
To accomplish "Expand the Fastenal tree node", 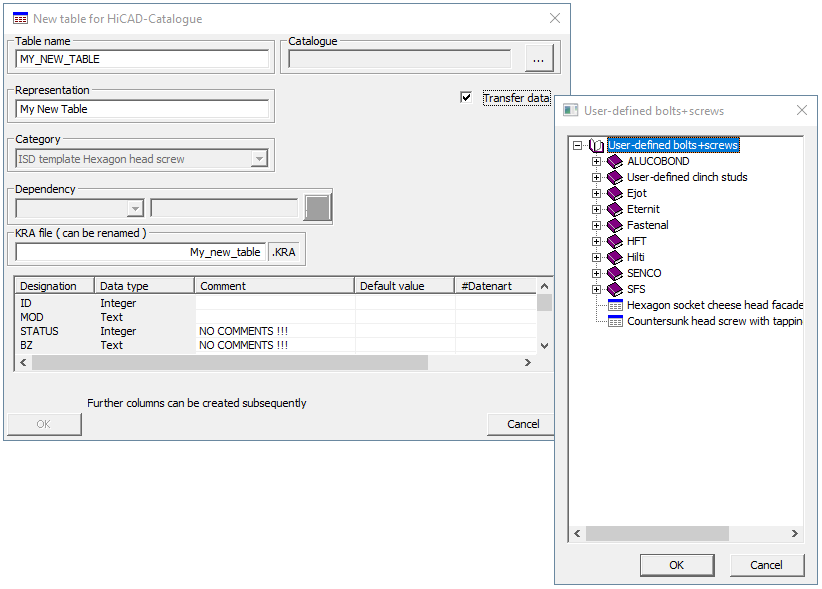I will (x=596, y=225).
